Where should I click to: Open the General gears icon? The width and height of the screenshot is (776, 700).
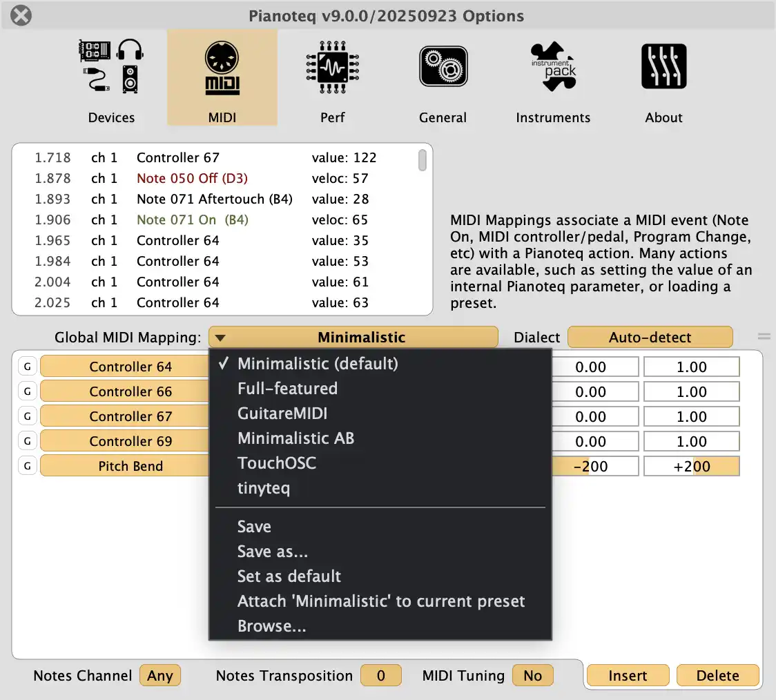[443, 67]
